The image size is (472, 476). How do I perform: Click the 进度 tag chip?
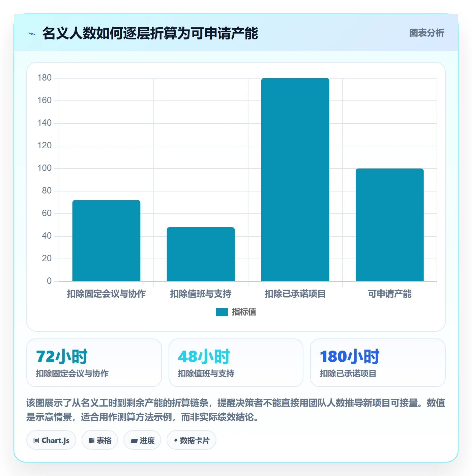(x=142, y=440)
